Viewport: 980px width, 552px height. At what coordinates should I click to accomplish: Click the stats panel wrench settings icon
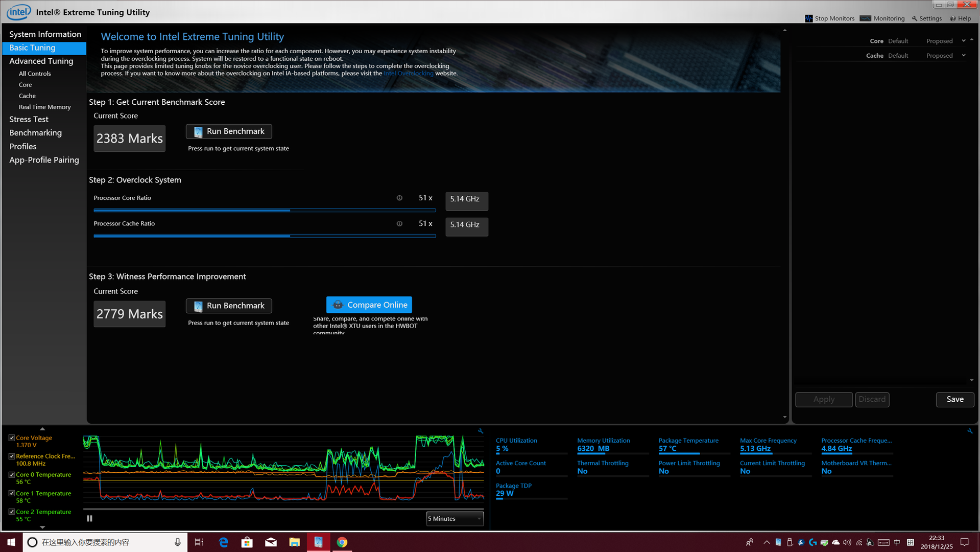pos(969,431)
